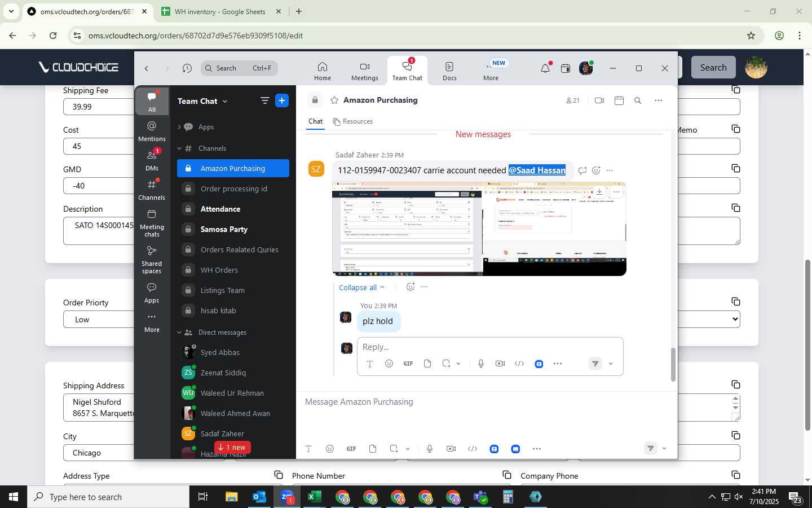Collapse the Channels section

[179, 148]
